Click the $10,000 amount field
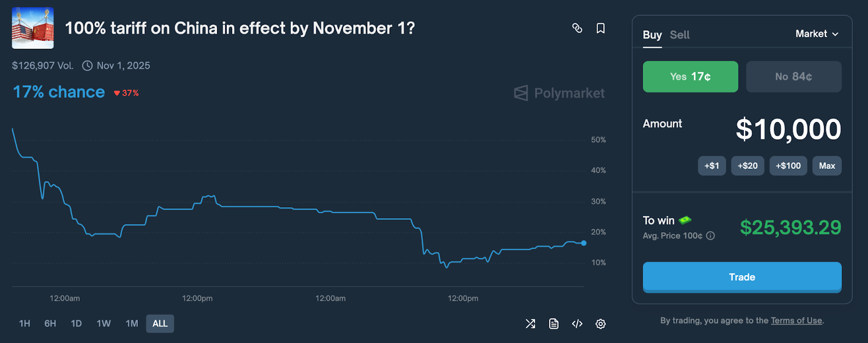 (788, 129)
